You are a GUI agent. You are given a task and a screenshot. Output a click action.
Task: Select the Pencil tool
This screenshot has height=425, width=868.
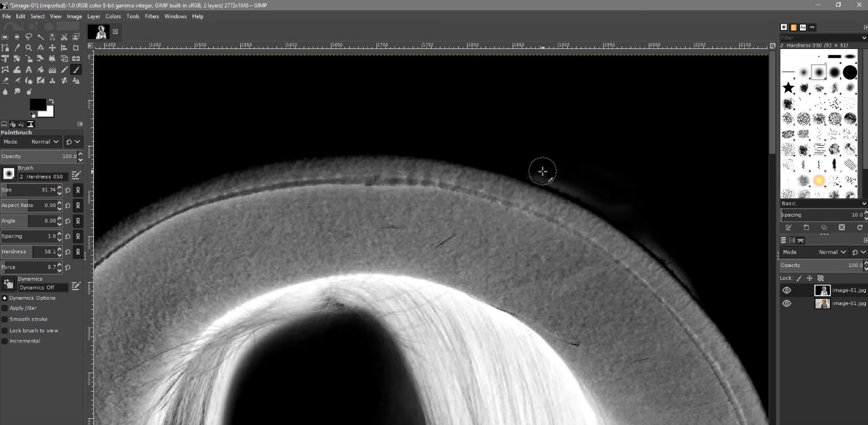pos(64,69)
